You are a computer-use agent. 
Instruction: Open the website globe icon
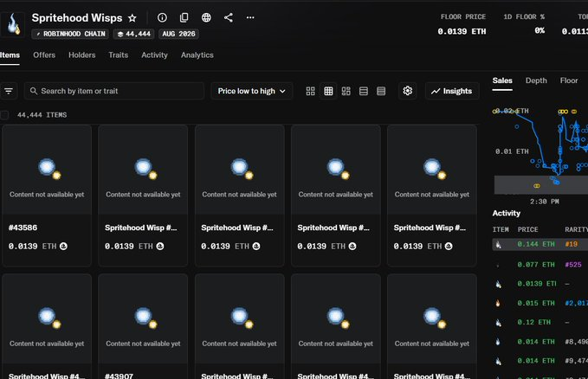click(x=206, y=17)
